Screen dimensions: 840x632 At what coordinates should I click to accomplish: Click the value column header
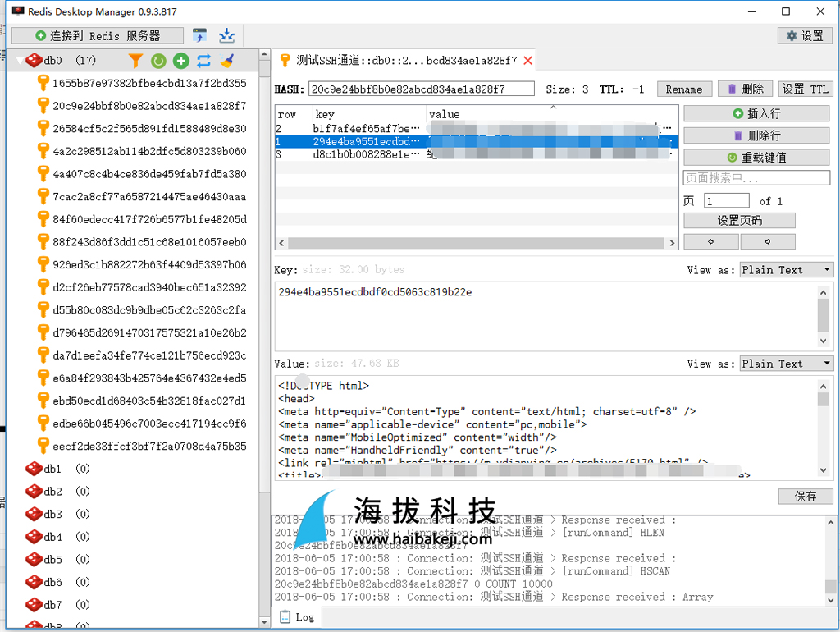pyautogui.click(x=552, y=114)
